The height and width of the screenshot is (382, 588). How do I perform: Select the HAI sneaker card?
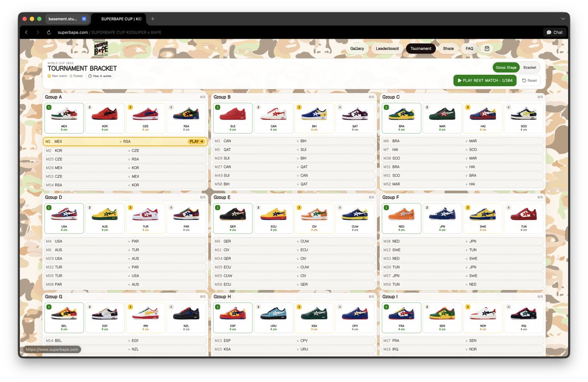click(x=483, y=118)
